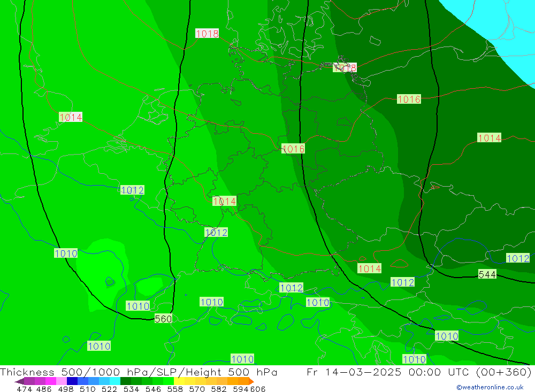Click the legend value 558
This screenshot has width=535, height=392.
[x=175, y=389]
